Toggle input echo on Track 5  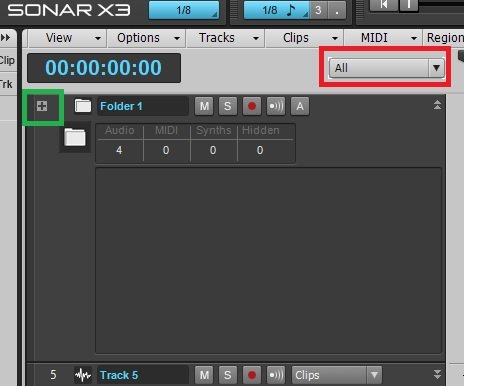[x=276, y=375]
